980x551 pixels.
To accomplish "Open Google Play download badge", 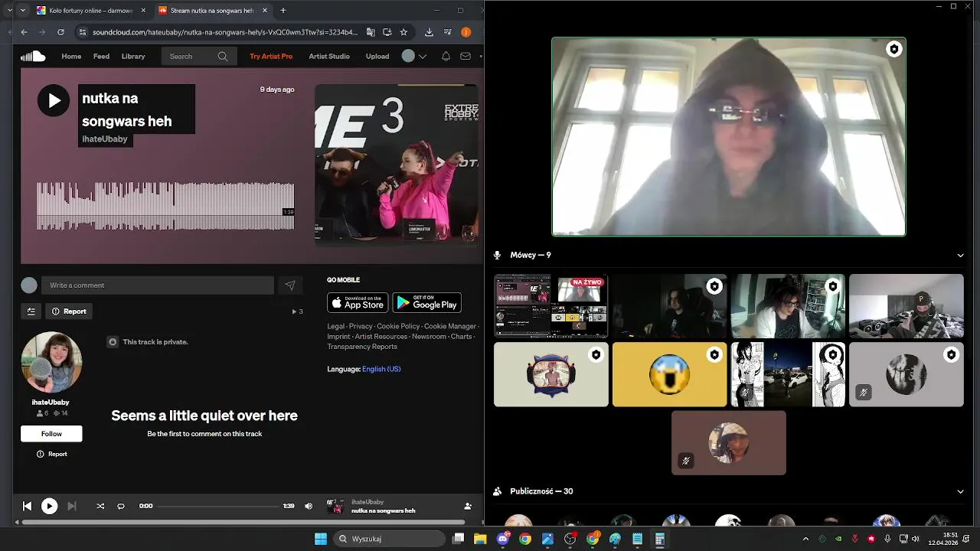I will coord(427,302).
